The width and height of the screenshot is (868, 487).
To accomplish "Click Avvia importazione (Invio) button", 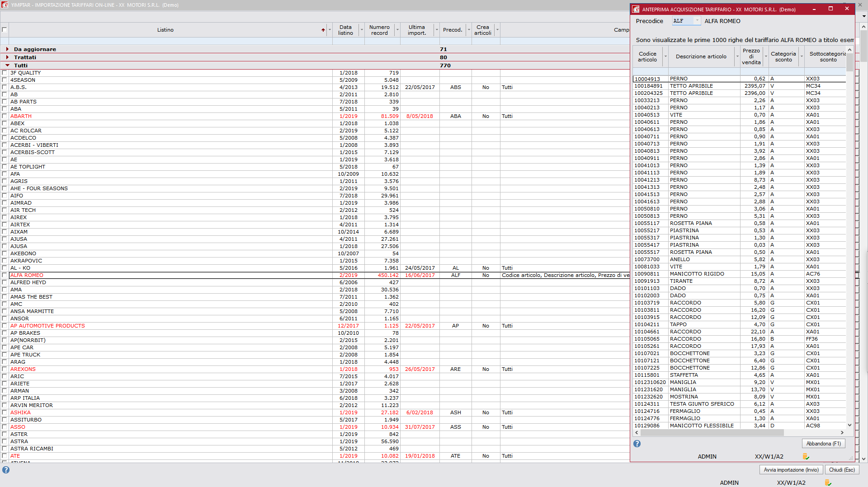I will pos(791,470).
